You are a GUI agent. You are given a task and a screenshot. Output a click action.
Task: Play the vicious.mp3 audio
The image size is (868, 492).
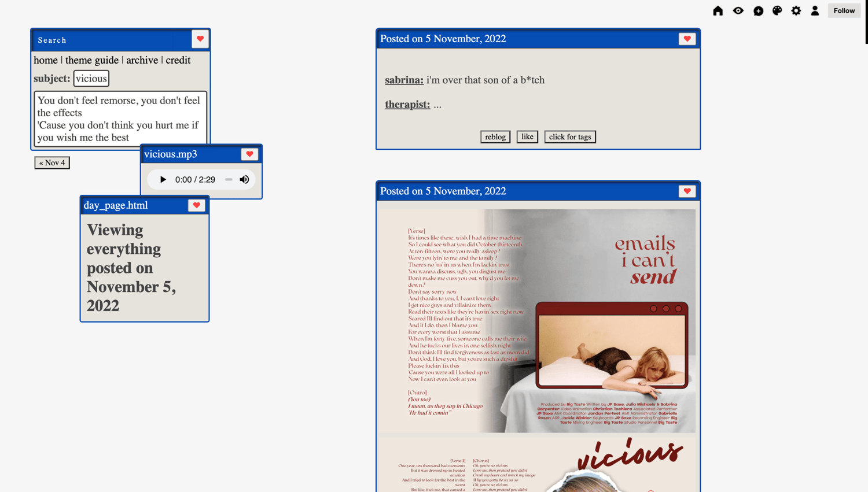(x=163, y=180)
